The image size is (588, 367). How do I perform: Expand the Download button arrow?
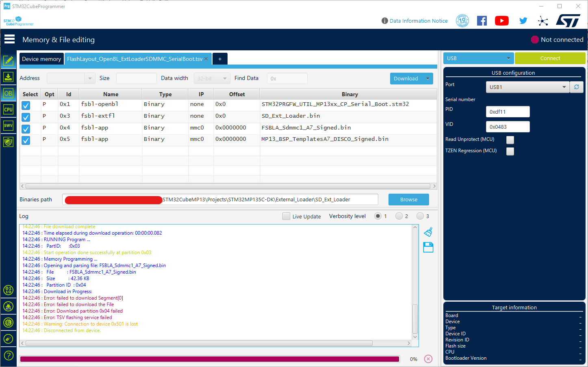point(427,78)
